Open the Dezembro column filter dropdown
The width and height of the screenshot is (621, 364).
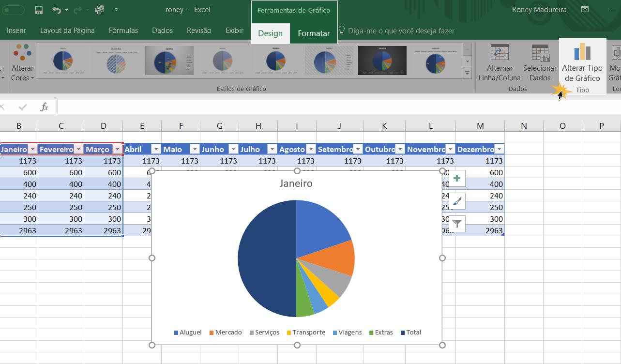[x=499, y=149]
